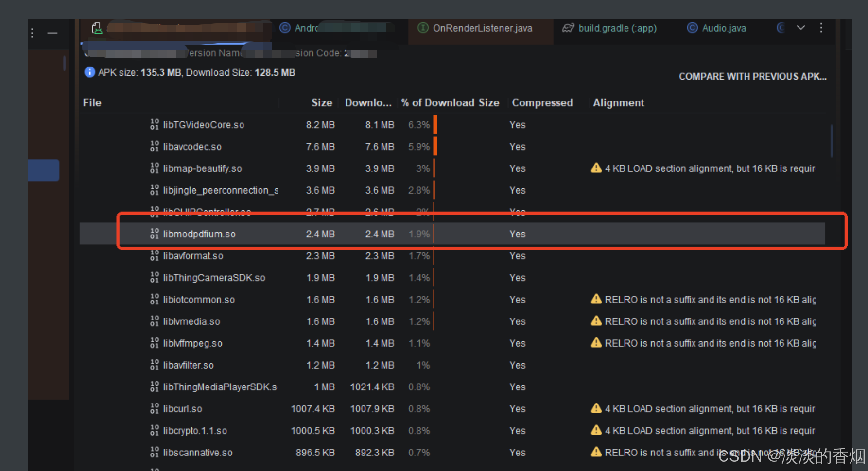Sort by the Size column header
This screenshot has height=471, width=868.
click(x=322, y=103)
